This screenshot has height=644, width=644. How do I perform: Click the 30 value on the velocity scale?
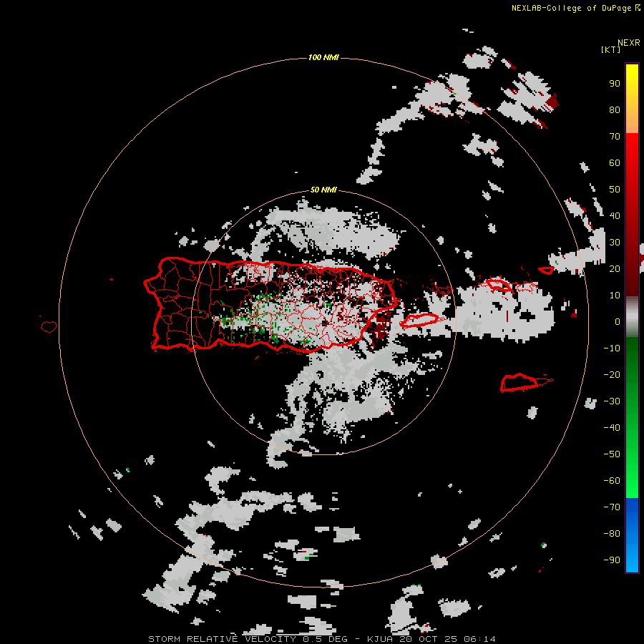click(x=615, y=243)
